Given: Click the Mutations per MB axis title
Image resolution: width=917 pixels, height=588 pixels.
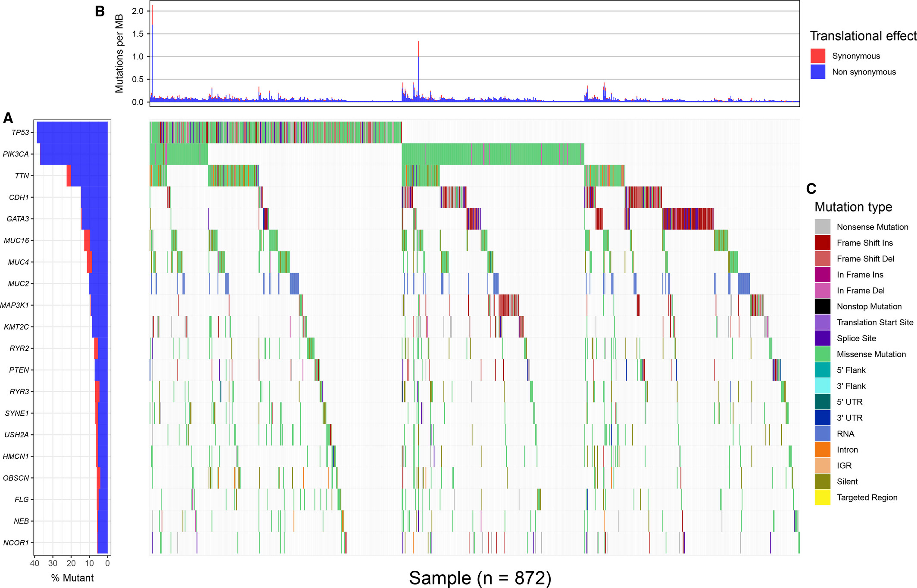Looking at the screenshot, I should pyautogui.click(x=119, y=53).
